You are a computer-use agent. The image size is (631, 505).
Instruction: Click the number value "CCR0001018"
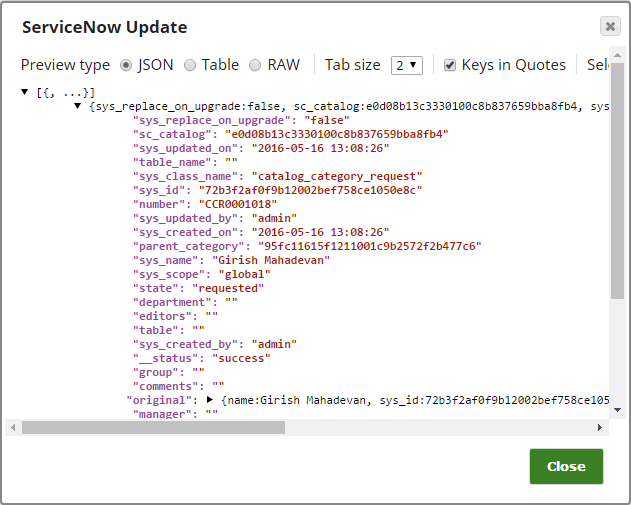[238, 204]
